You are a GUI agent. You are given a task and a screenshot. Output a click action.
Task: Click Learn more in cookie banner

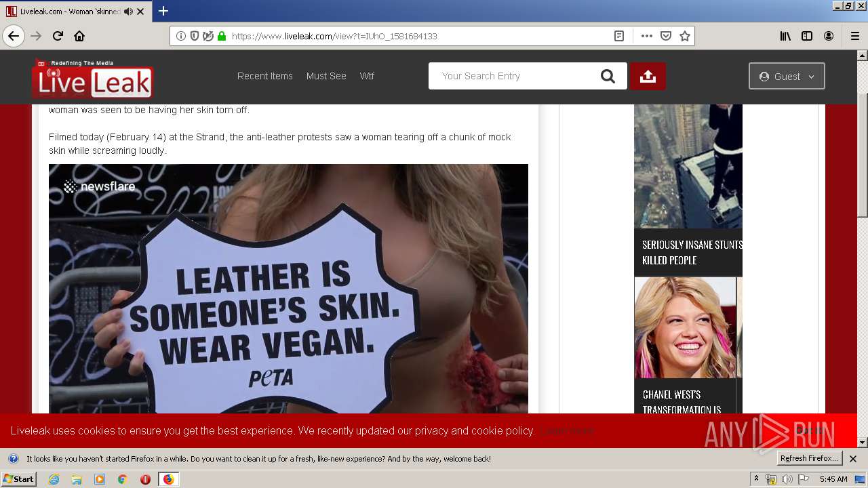(x=569, y=430)
